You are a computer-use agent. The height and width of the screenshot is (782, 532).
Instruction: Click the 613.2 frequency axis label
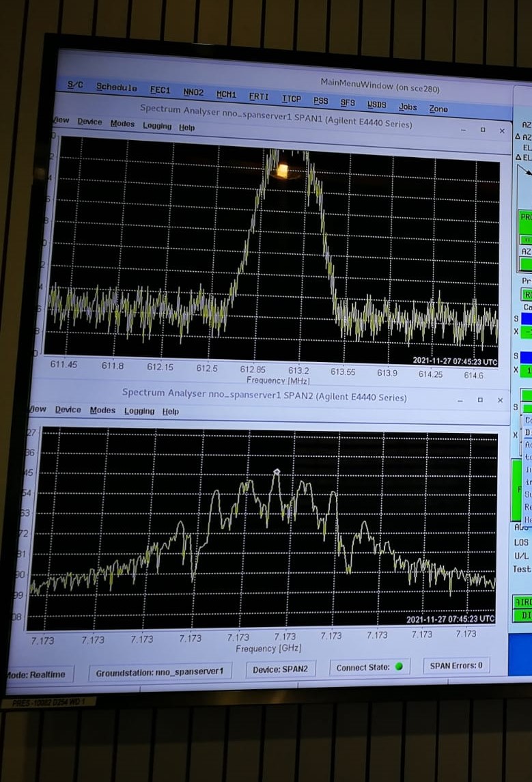[298, 371]
